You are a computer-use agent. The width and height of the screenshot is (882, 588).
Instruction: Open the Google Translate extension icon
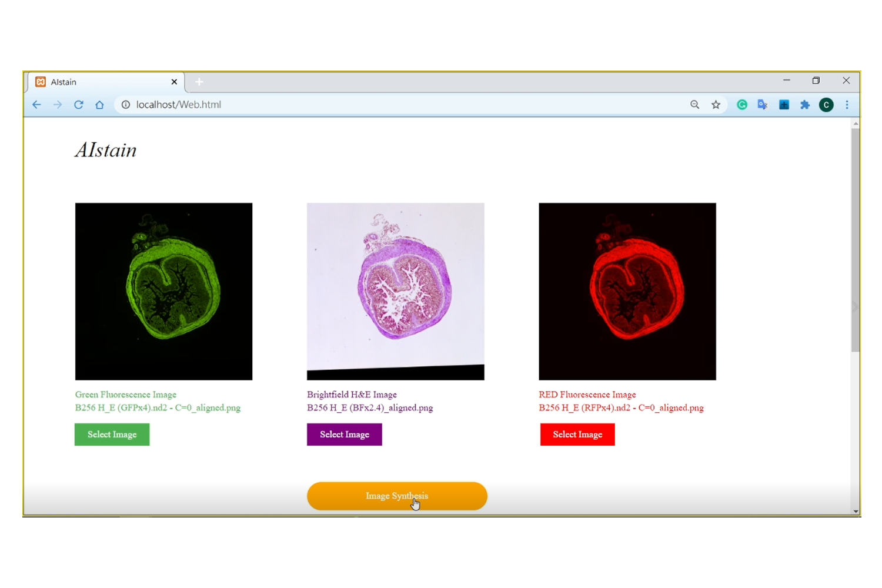click(763, 105)
